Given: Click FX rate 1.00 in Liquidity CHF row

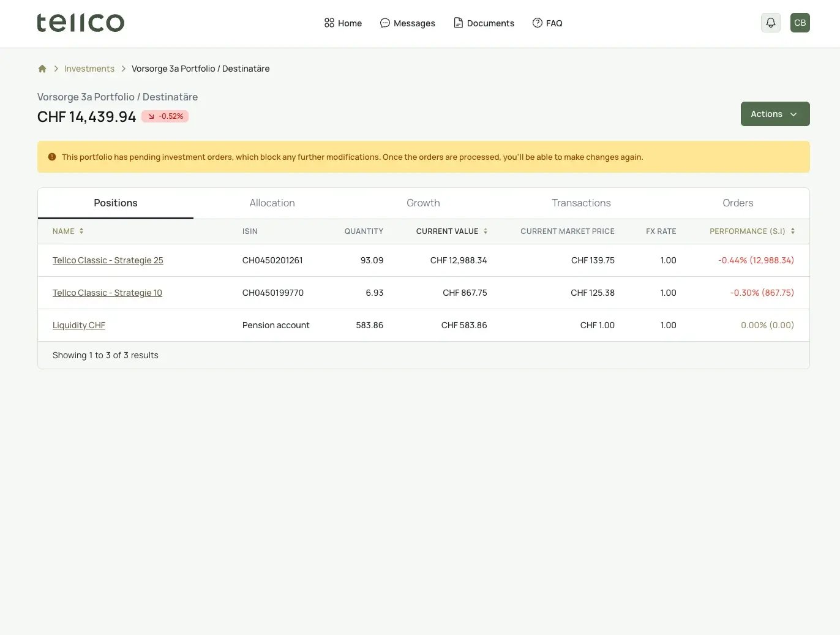Looking at the screenshot, I should 669,325.
